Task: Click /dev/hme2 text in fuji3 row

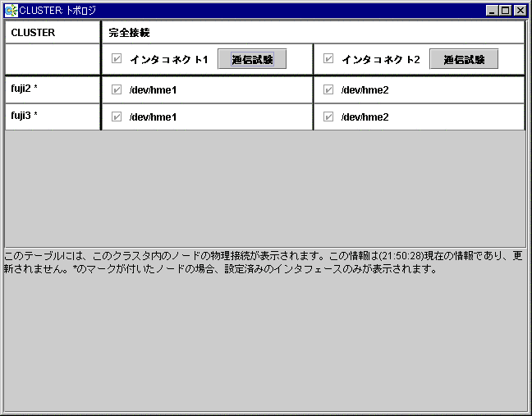Action: (x=365, y=117)
